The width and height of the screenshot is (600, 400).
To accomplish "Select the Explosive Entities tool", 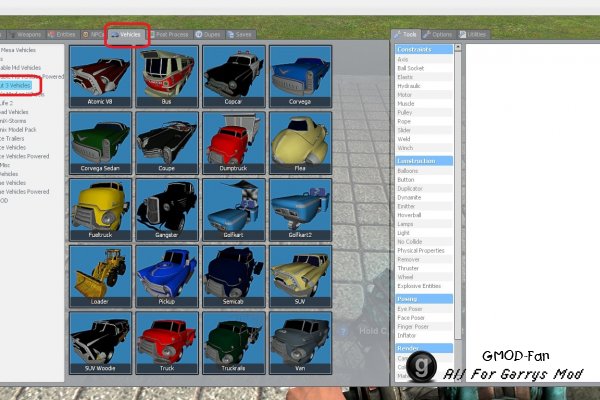I will pos(424,286).
